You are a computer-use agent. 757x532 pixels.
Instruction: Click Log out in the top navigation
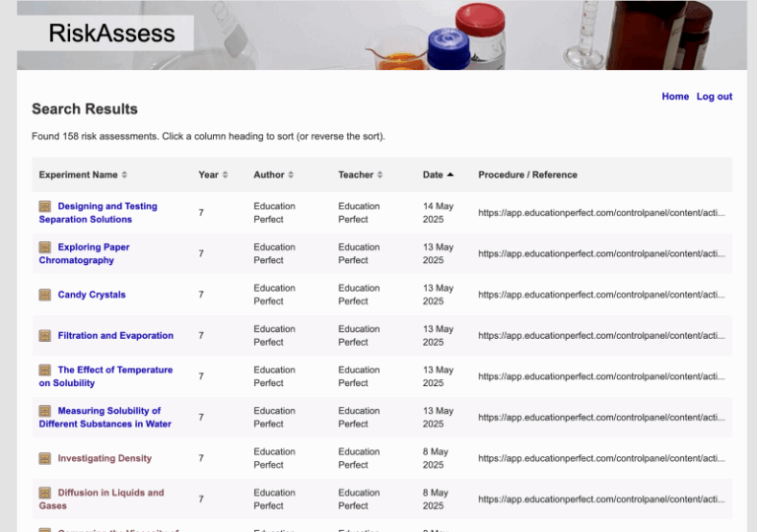pyautogui.click(x=714, y=97)
